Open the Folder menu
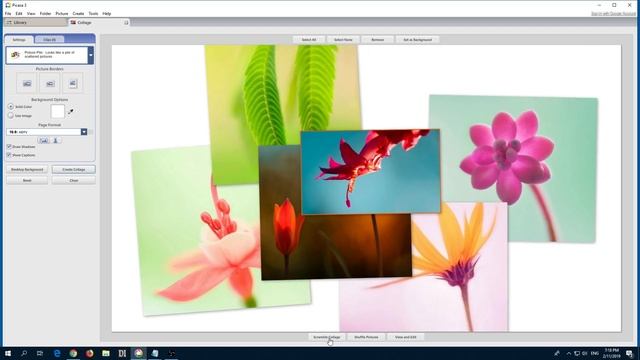640x360 pixels. click(x=45, y=13)
